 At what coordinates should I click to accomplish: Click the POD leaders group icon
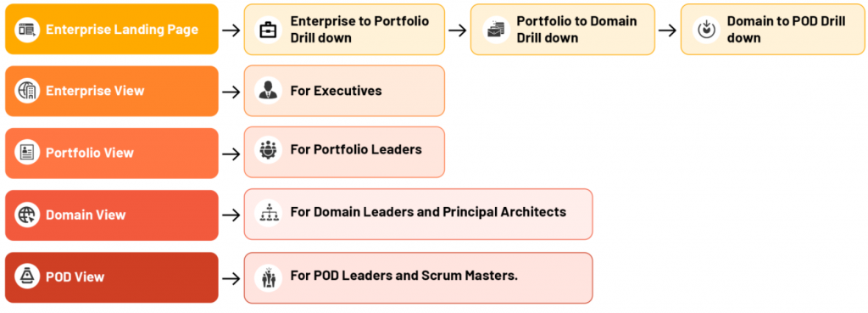click(x=269, y=277)
